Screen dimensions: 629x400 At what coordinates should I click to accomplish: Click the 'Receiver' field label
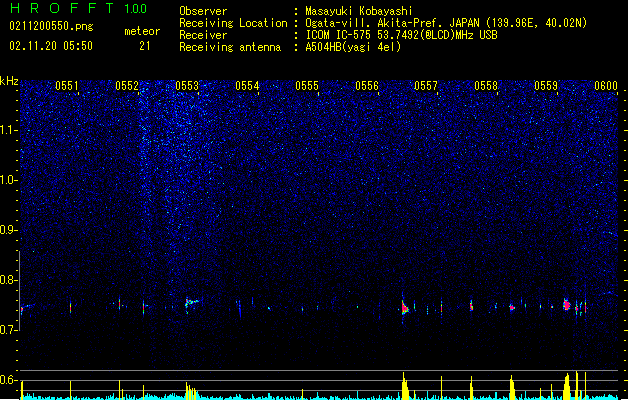[x=203, y=35]
